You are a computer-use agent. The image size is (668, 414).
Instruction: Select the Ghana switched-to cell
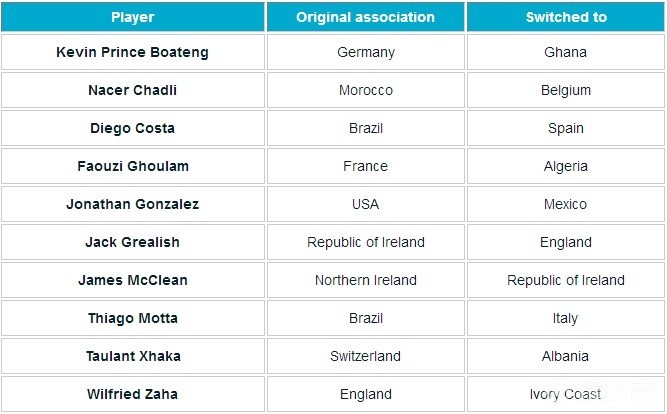(x=566, y=52)
